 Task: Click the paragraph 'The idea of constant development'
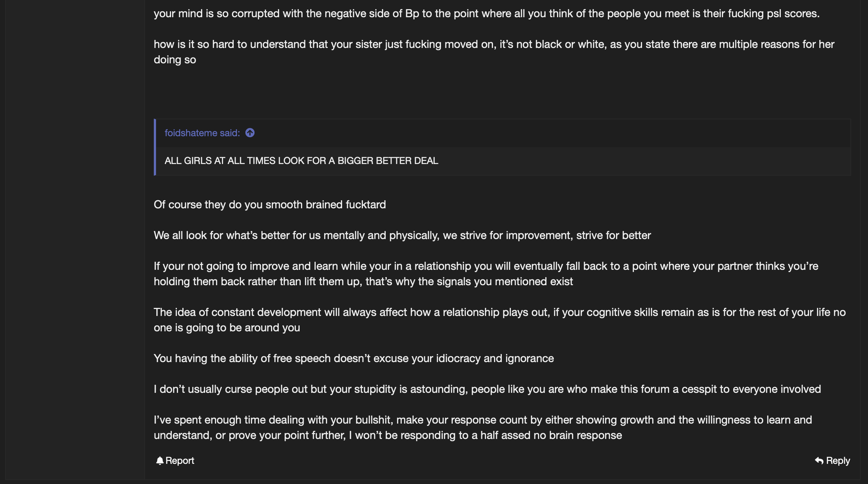pyautogui.click(x=500, y=320)
